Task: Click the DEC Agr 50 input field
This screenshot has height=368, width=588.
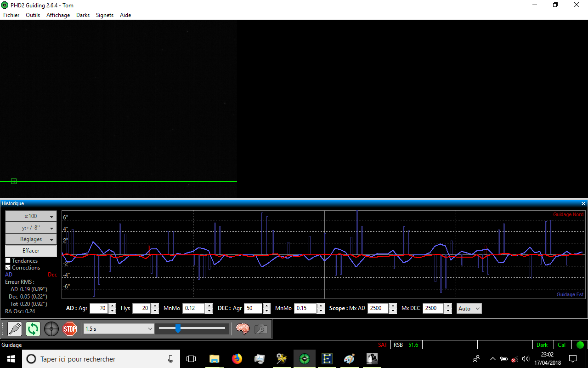Action: click(253, 308)
